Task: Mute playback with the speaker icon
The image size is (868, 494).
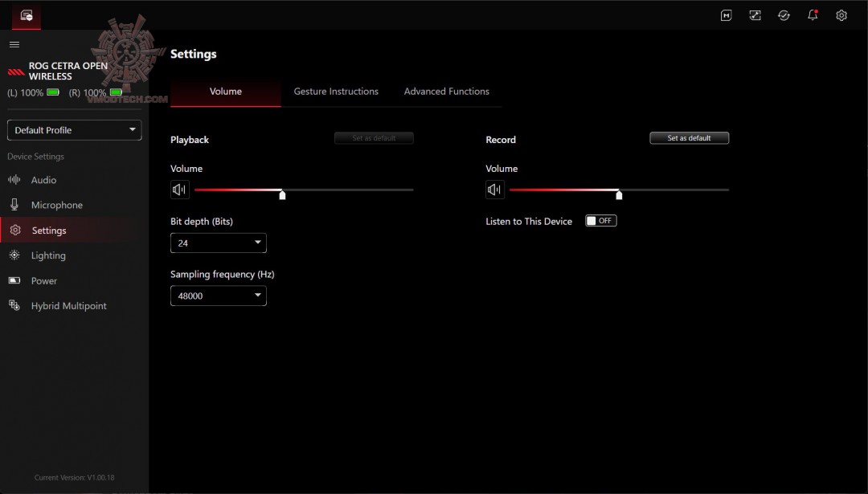Action: tap(180, 190)
